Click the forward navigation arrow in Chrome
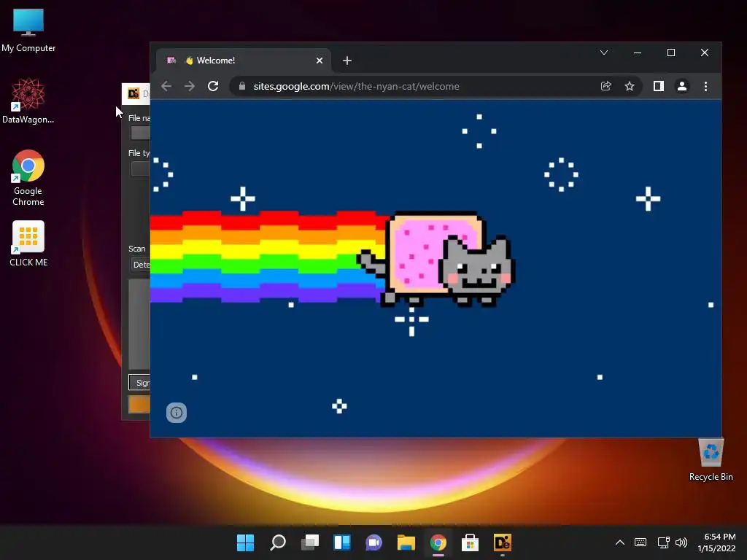Viewport: 747px width, 560px height. (x=190, y=86)
